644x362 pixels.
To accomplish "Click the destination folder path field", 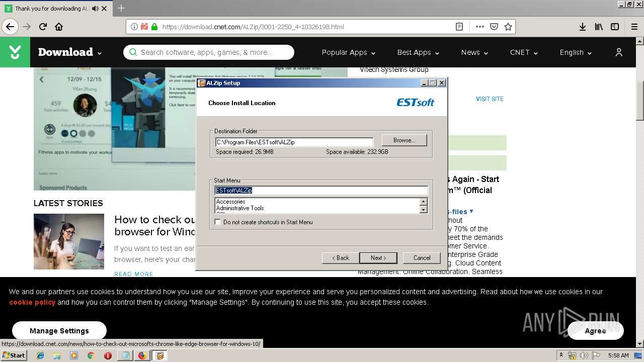I will (294, 142).
